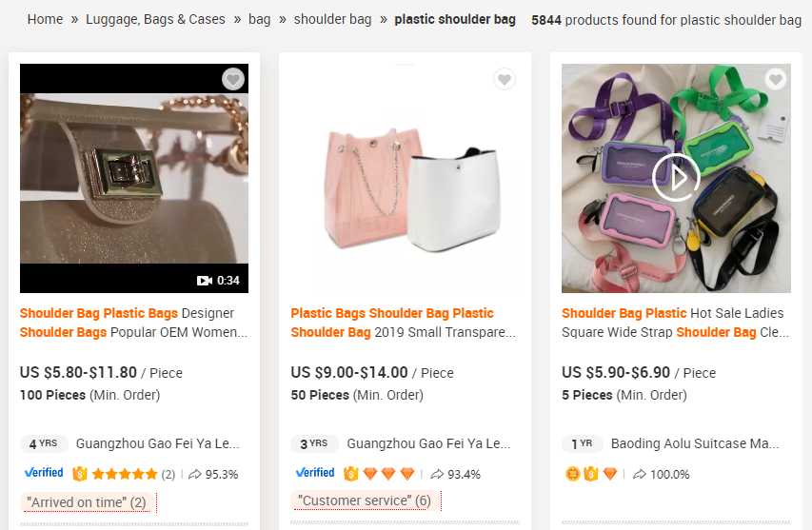The width and height of the screenshot is (812, 530).
Task: Click the Verified badge on second product
Action: (314, 473)
